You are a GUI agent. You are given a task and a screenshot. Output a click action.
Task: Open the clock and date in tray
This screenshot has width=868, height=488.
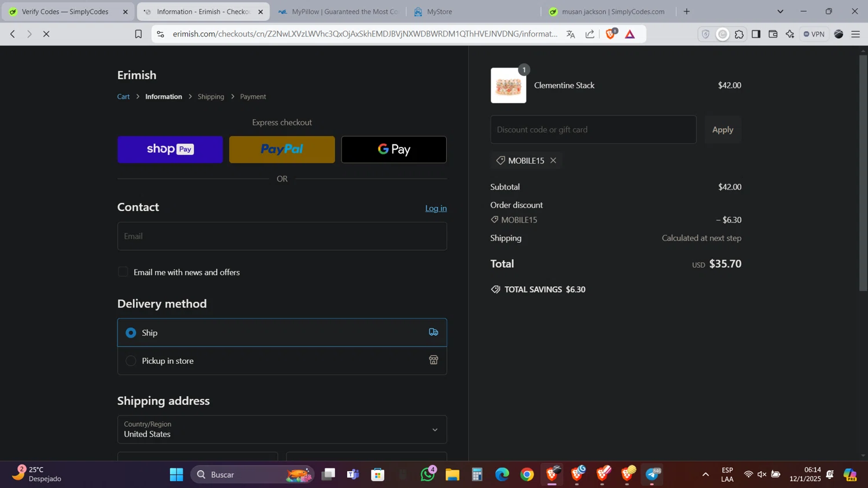(805, 474)
